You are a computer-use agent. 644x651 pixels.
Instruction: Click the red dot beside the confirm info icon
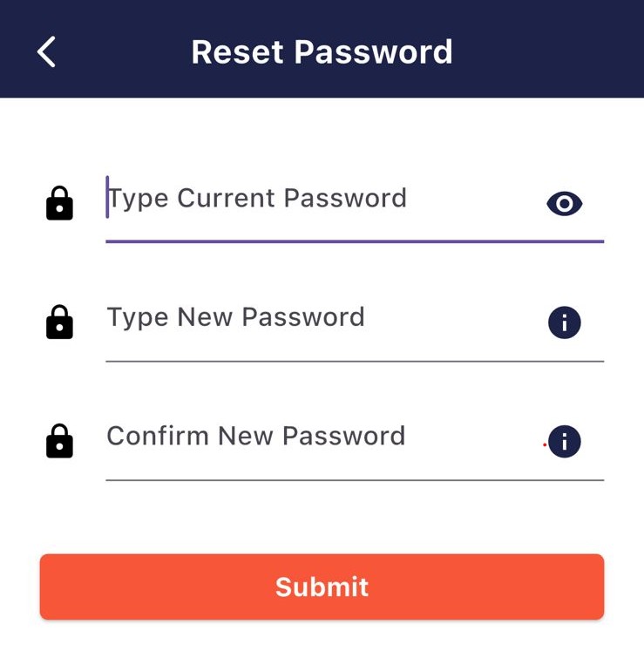(545, 444)
